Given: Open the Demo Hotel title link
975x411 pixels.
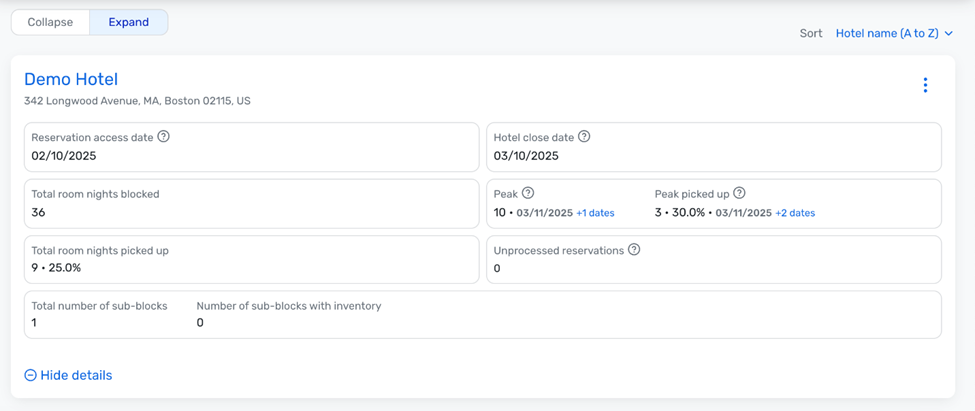Looking at the screenshot, I should coord(71,79).
